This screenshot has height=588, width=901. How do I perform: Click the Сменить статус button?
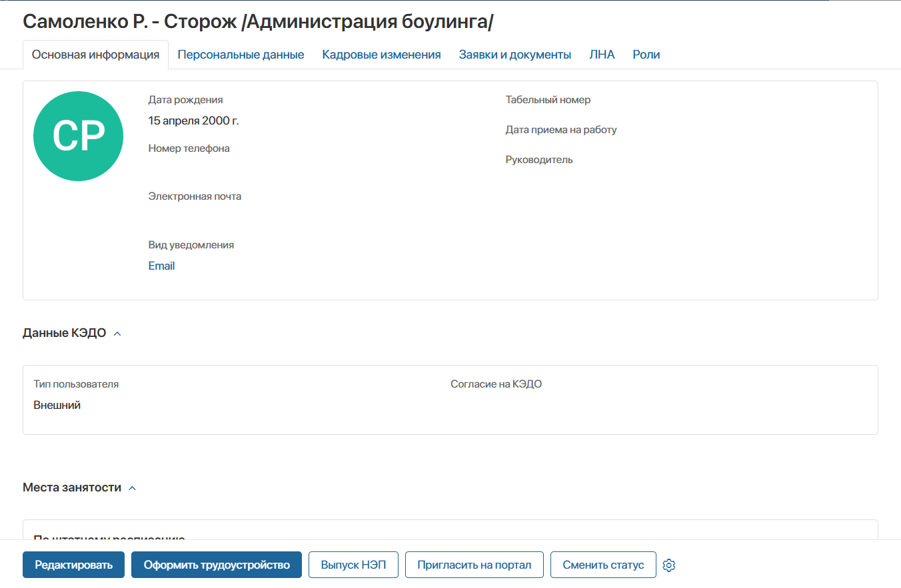pyautogui.click(x=603, y=565)
